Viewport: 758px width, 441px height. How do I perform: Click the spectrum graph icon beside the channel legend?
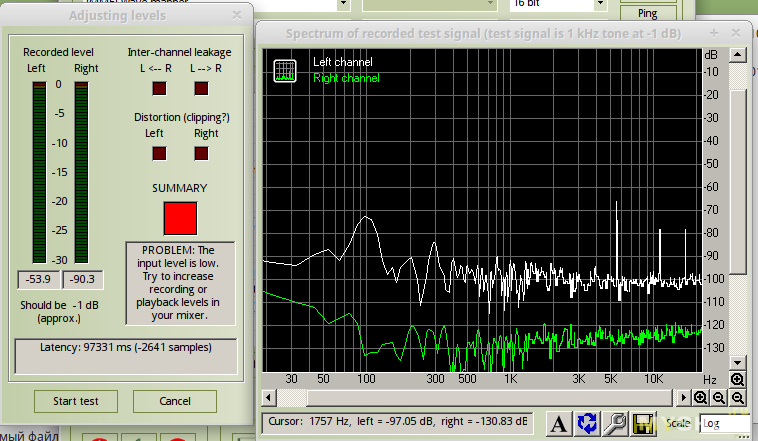click(x=285, y=71)
